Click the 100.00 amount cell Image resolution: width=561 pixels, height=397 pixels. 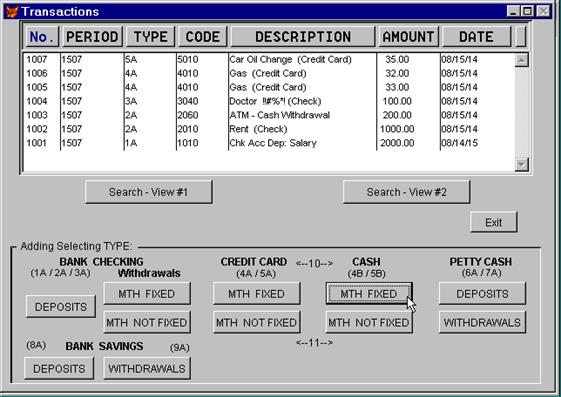(397, 101)
